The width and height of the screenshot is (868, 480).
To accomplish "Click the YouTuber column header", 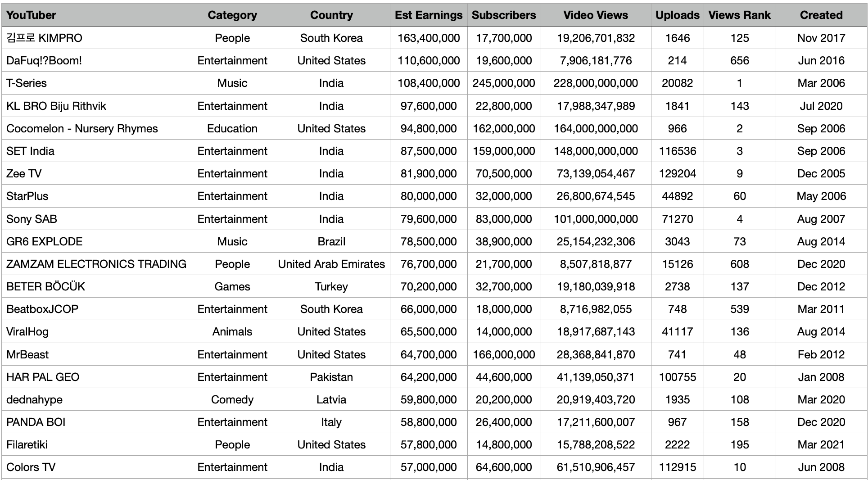I will coord(97,15).
